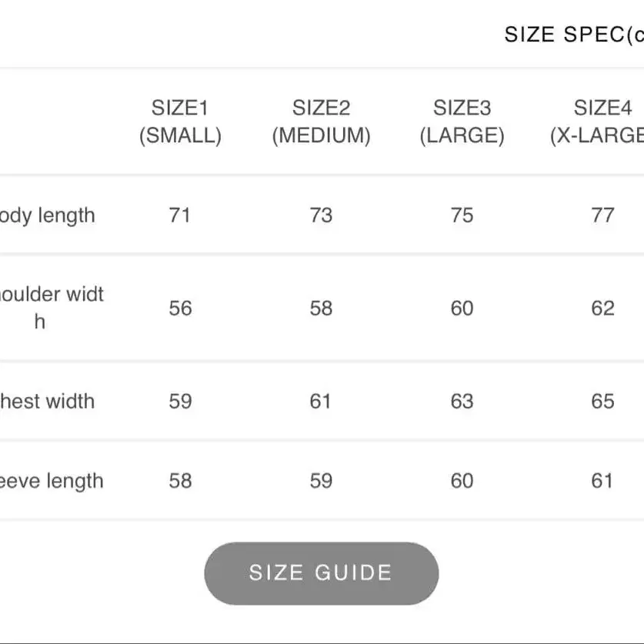
Task: Select shoulder width value 62
Action: click(603, 308)
